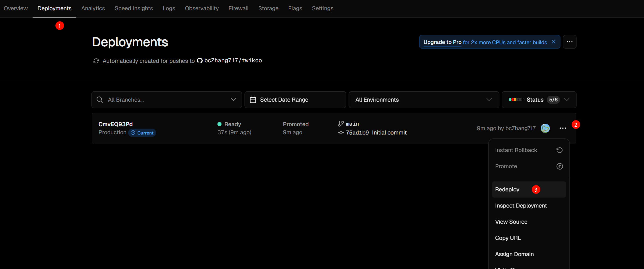The width and height of the screenshot is (644, 269).
Task: Click the calendar icon in date range
Action: (x=253, y=100)
